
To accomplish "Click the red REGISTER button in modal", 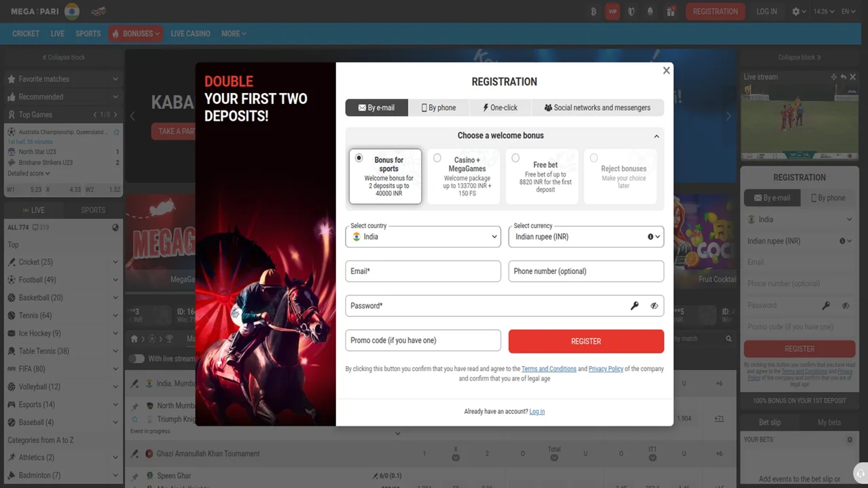I will tap(586, 341).
